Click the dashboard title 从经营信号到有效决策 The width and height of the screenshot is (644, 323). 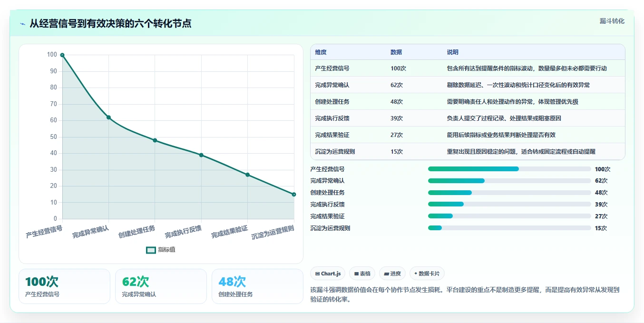pos(110,24)
